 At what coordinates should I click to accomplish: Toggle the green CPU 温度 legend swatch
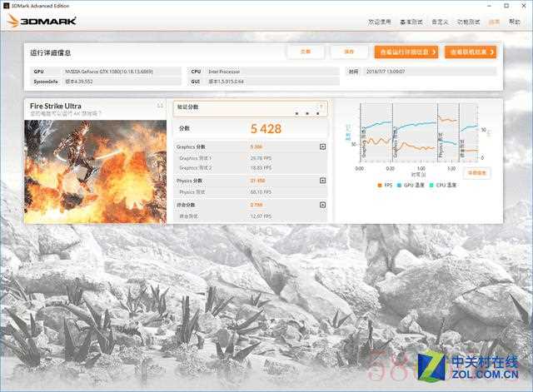[x=431, y=185]
